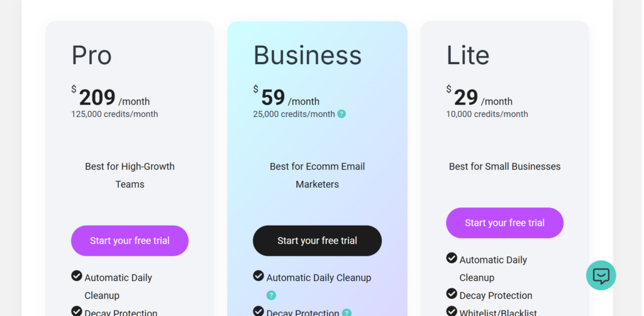
Task: Click the $59 /month price
Action: pos(286,97)
